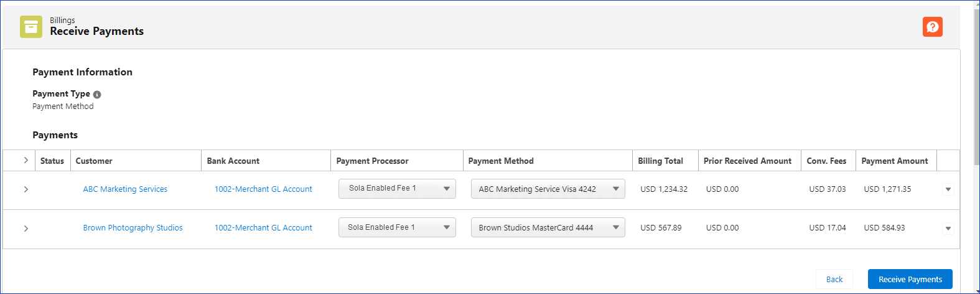
Task: Open Payment Processor dropdown for Brown Photography
Action: click(x=397, y=227)
